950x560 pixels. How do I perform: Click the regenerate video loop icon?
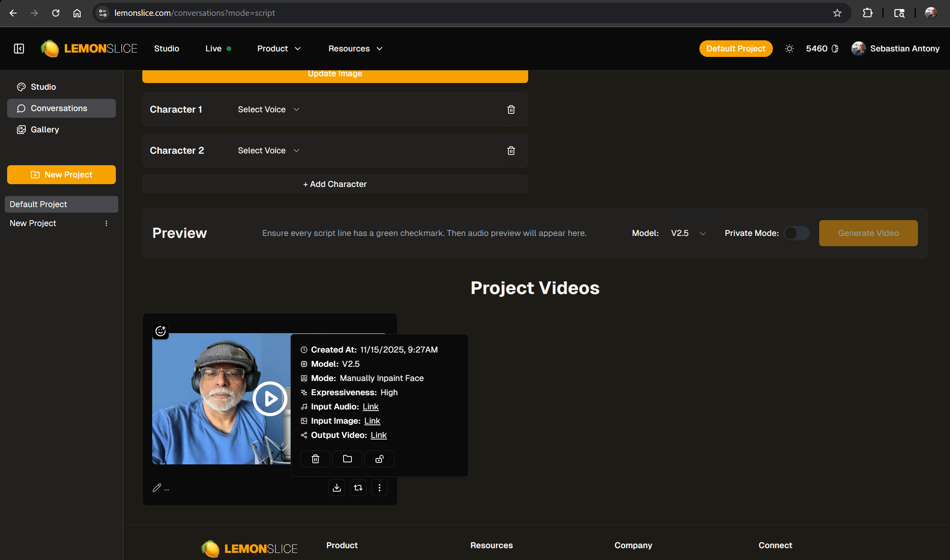(358, 488)
